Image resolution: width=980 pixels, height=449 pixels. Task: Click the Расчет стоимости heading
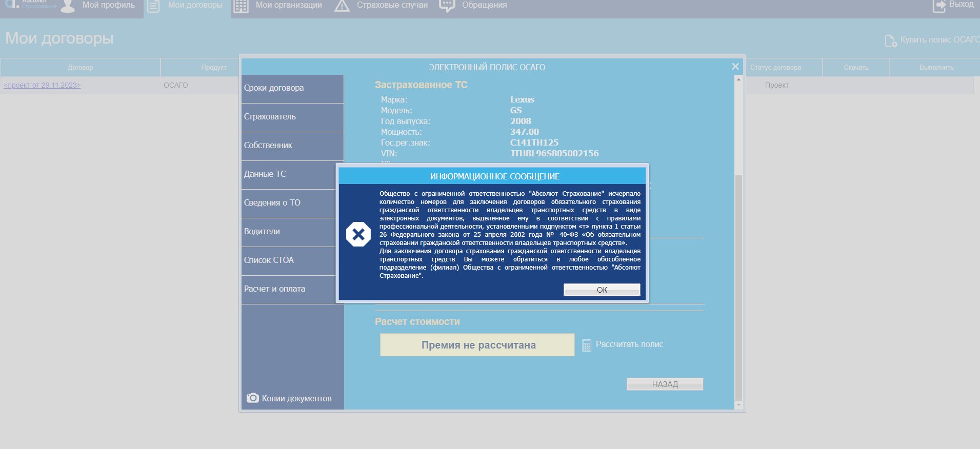[x=417, y=322]
